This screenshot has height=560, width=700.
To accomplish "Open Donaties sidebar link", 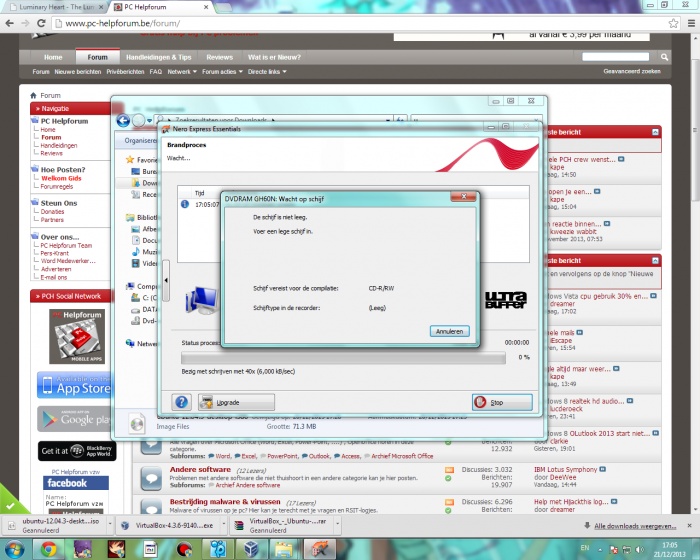I will (52, 212).
